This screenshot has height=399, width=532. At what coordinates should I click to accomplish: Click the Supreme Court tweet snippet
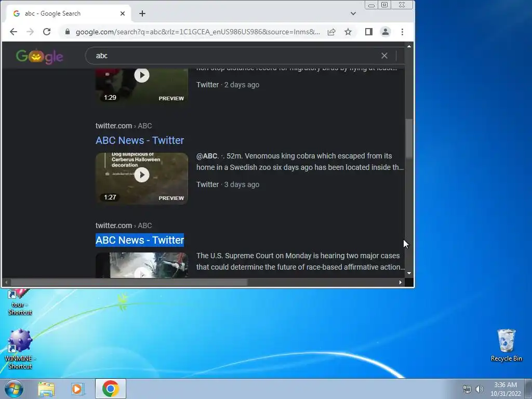300,261
